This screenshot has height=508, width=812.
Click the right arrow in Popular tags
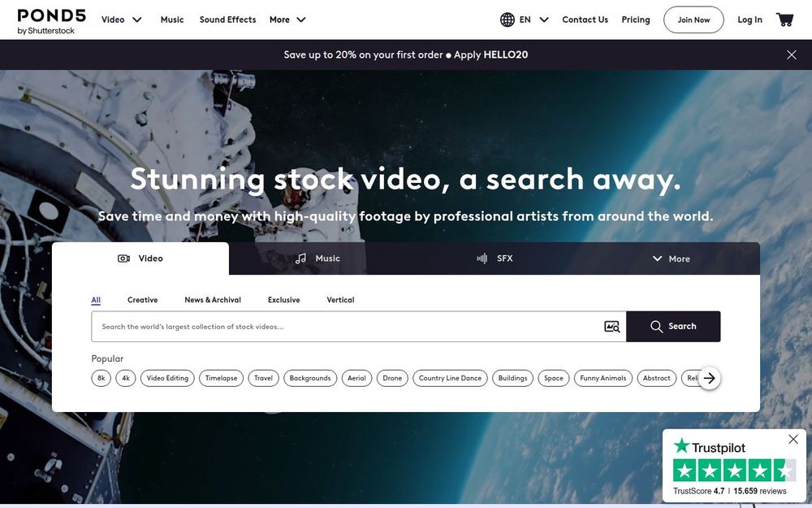coord(710,379)
